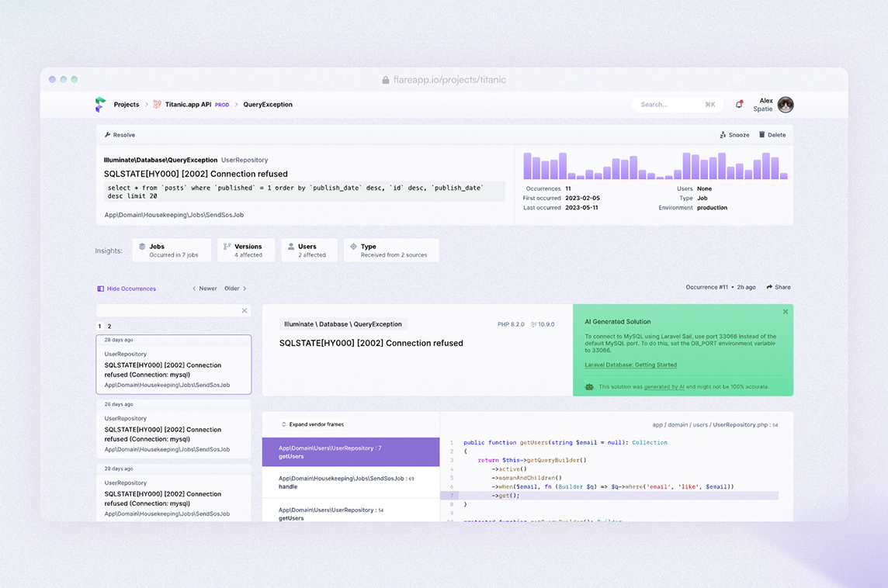
Task: Clear the occurrences filter field
Action: [x=245, y=310]
